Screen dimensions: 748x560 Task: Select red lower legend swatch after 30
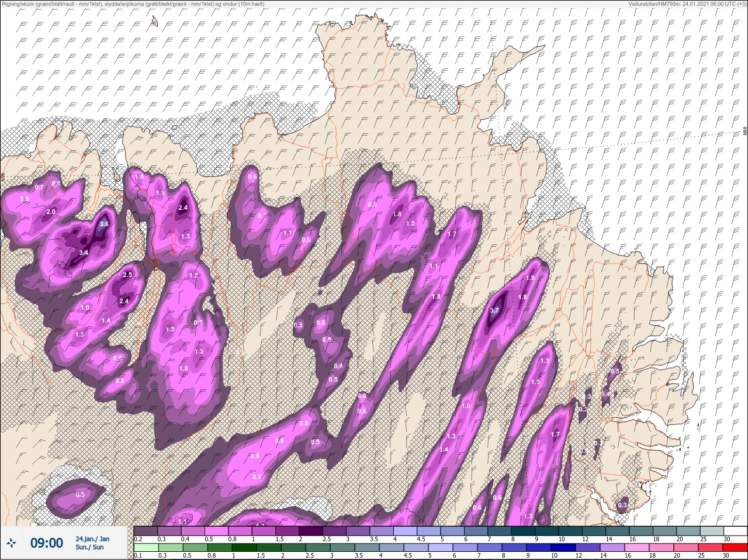coord(735,548)
